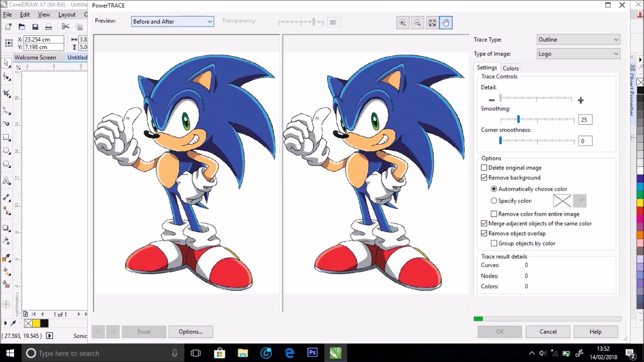Image resolution: width=644 pixels, height=362 pixels.
Task: Open the Layout menu
Action: (67, 15)
